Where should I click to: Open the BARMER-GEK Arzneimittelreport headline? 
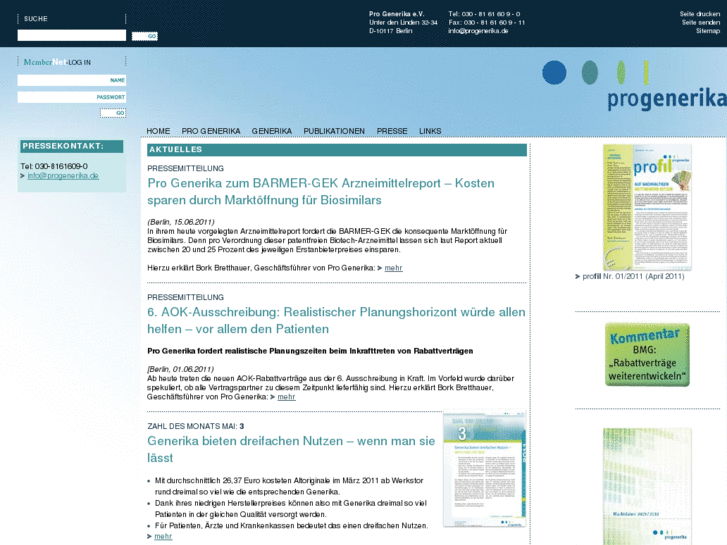pos(321,192)
